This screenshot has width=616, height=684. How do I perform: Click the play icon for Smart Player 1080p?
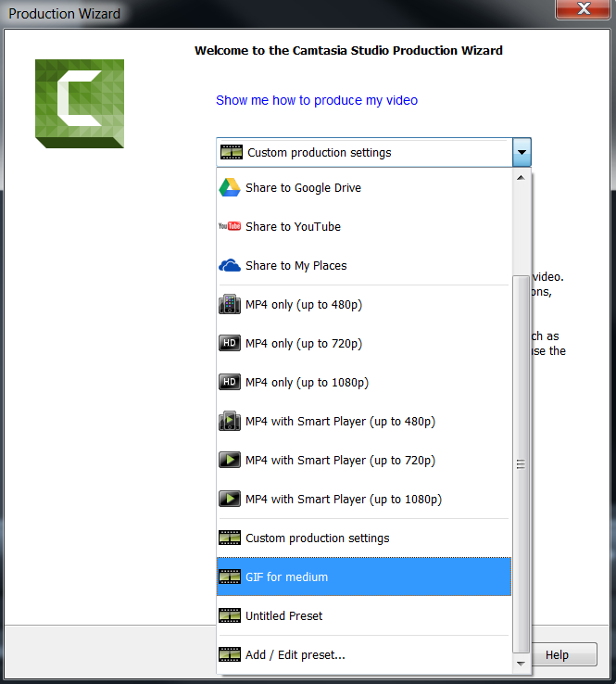pos(230,499)
